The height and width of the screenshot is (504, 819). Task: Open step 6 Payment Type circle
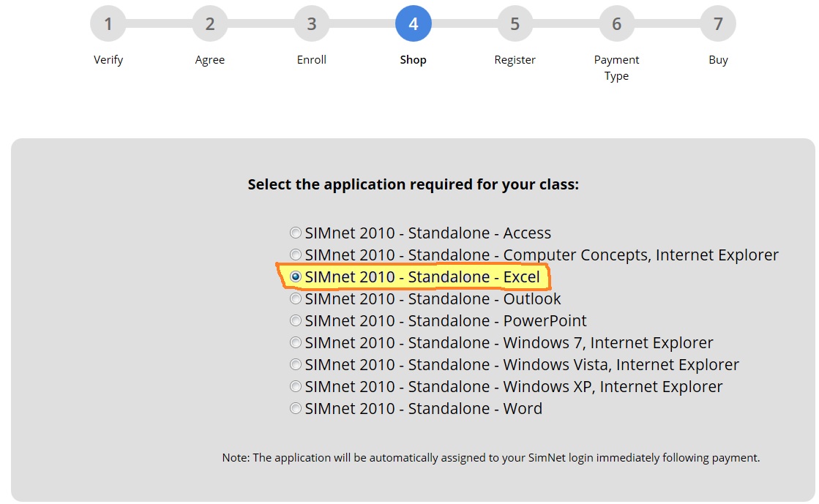tap(616, 23)
